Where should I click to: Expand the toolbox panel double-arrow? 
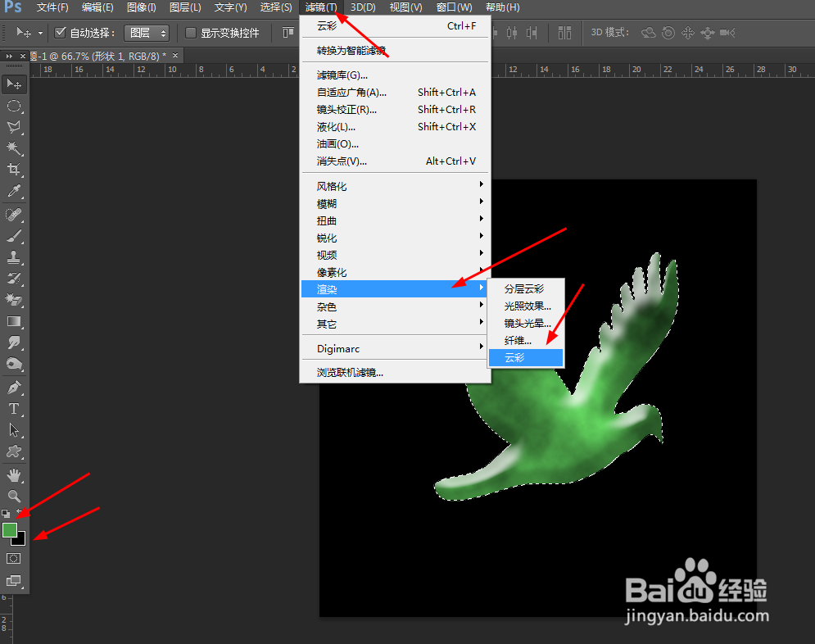[x=9, y=56]
